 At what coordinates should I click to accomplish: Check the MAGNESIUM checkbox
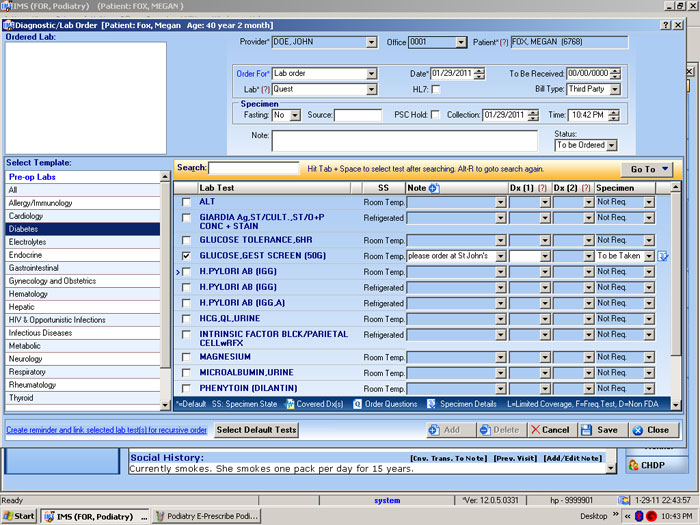pos(186,357)
